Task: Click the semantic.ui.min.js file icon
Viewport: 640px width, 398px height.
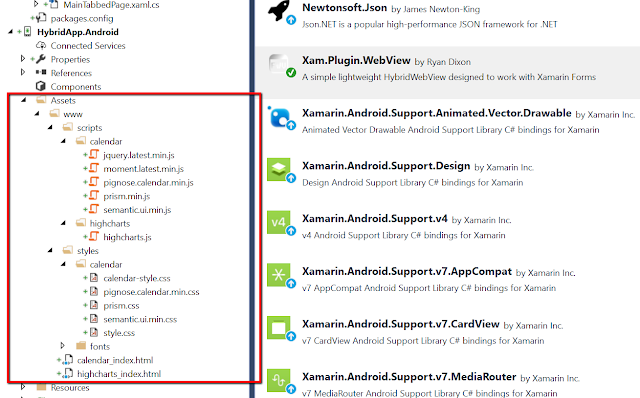Action: coord(94,209)
